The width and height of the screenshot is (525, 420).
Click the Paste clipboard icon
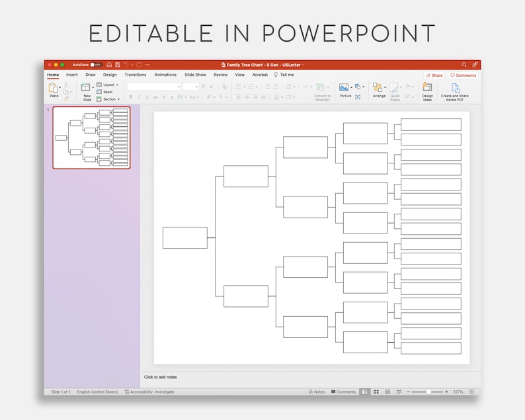tap(54, 88)
